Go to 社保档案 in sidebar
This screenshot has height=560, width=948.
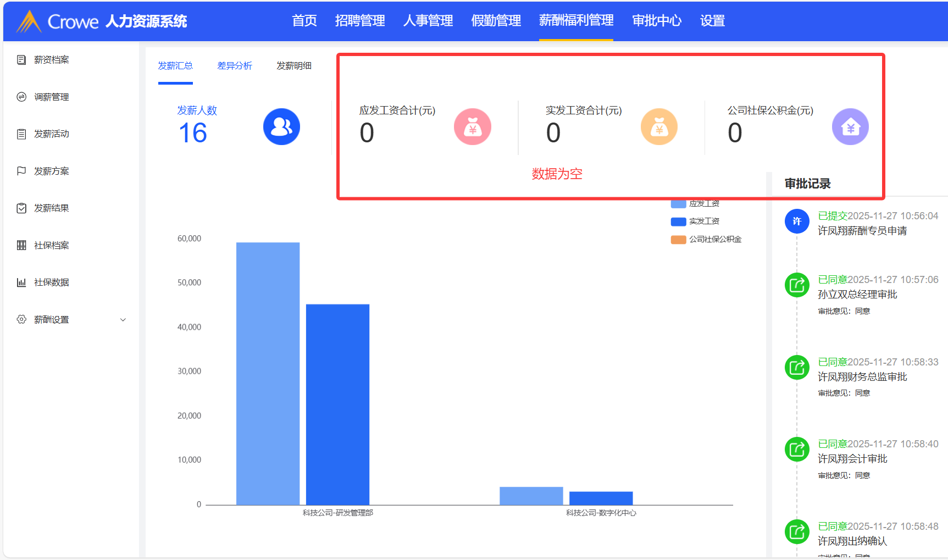tap(52, 246)
